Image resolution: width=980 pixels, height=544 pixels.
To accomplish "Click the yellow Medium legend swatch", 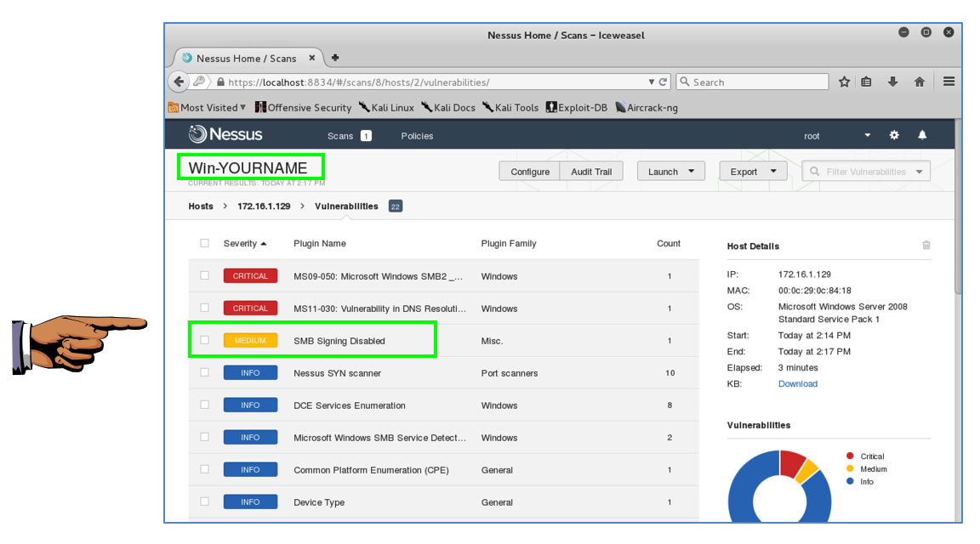I will click(850, 468).
